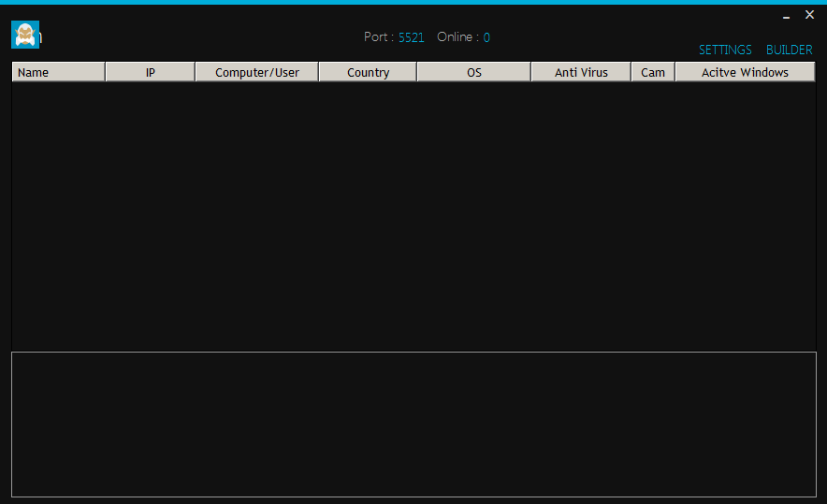
Task: Sort list by Name column header
Action: tap(58, 72)
